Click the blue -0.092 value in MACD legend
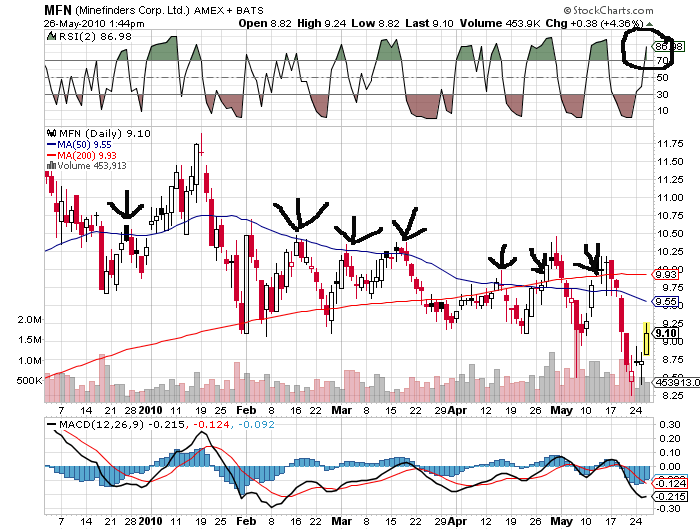The image size is (700, 530). pyautogui.click(x=256, y=424)
